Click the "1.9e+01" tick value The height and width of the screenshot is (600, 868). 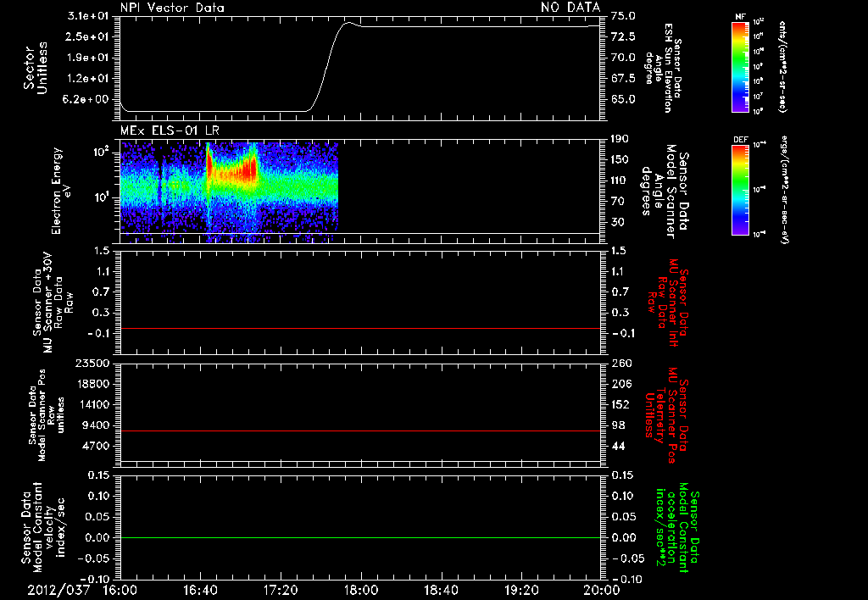[88, 58]
